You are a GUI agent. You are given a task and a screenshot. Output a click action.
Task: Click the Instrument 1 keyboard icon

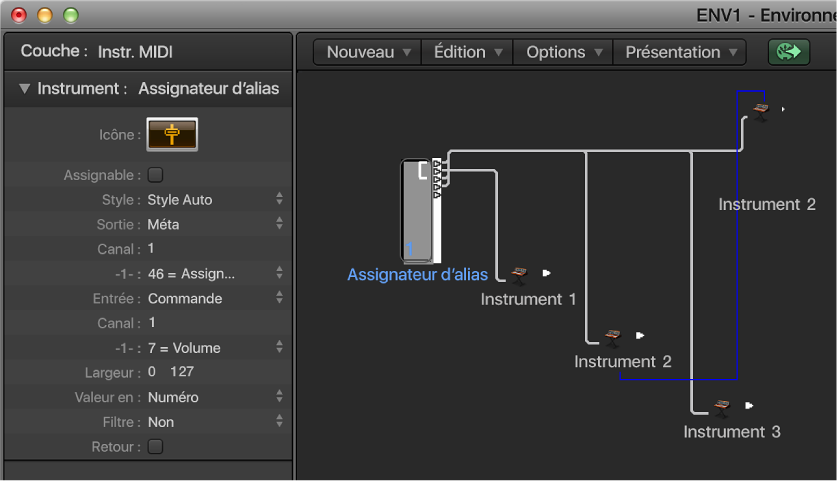pos(520,273)
